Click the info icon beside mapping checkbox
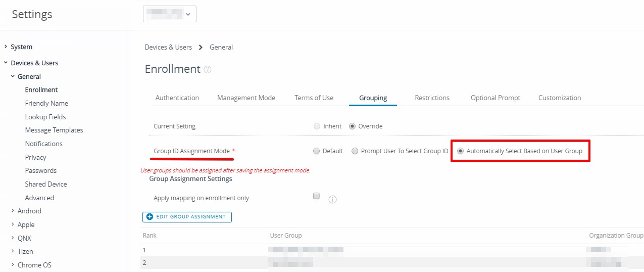The height and width of the screenshot is (272, 644). [332, 199]
